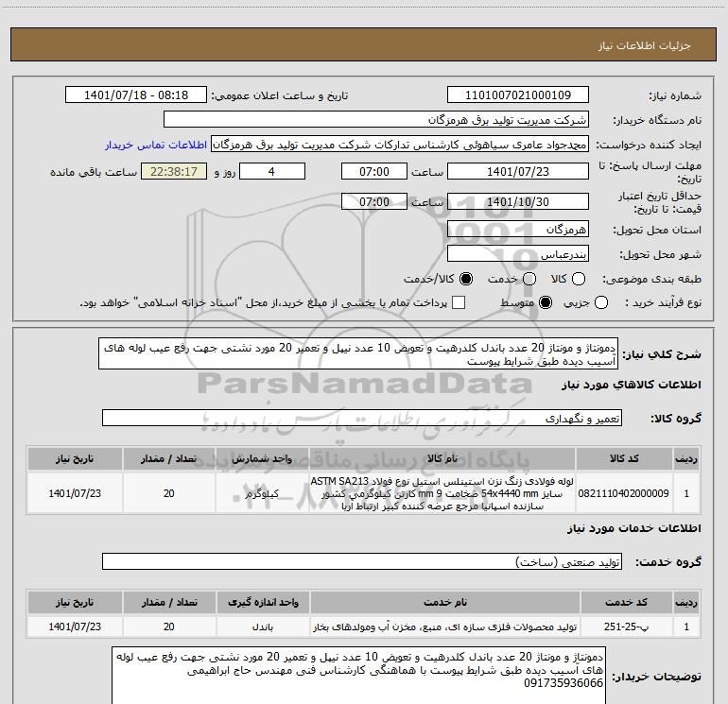Click the delivery province field هرمزگان
728x704 pixels.
click(x=518, y=229)
